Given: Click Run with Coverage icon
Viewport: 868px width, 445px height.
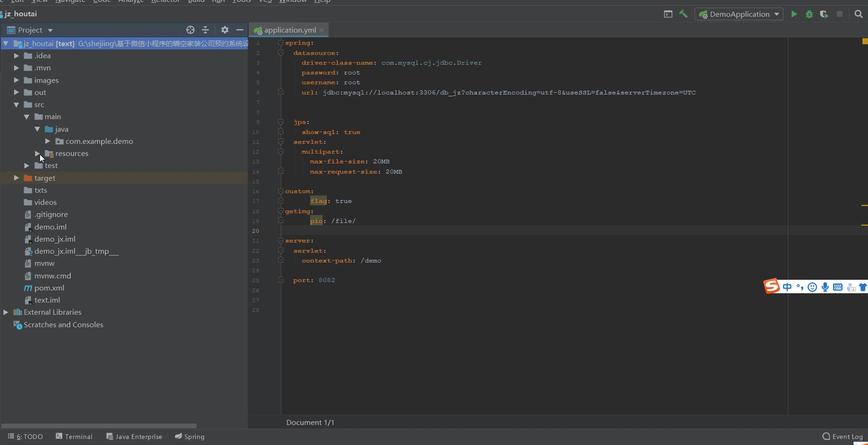Looking at the screenshot, I should pyautogui.click(x=824, y=14).
